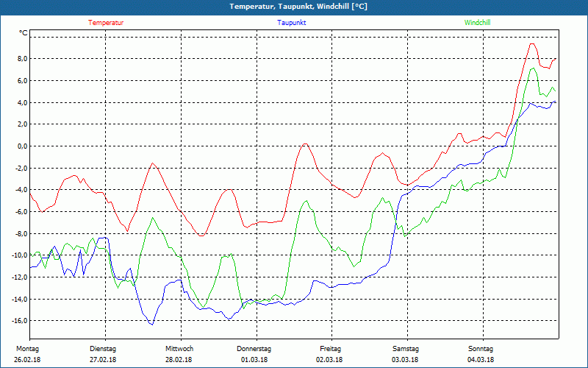
Task: Click the 26.02.18 date label
Action: point(27,360)
